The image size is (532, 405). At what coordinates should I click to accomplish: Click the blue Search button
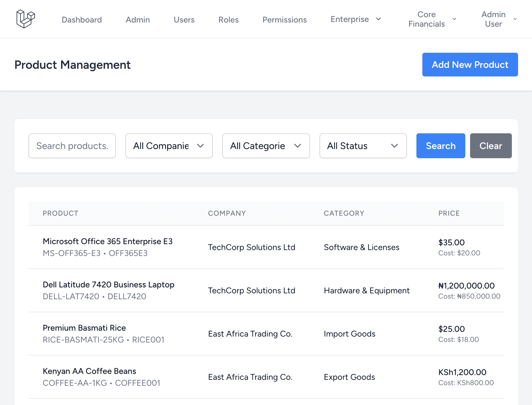(441, 146)
